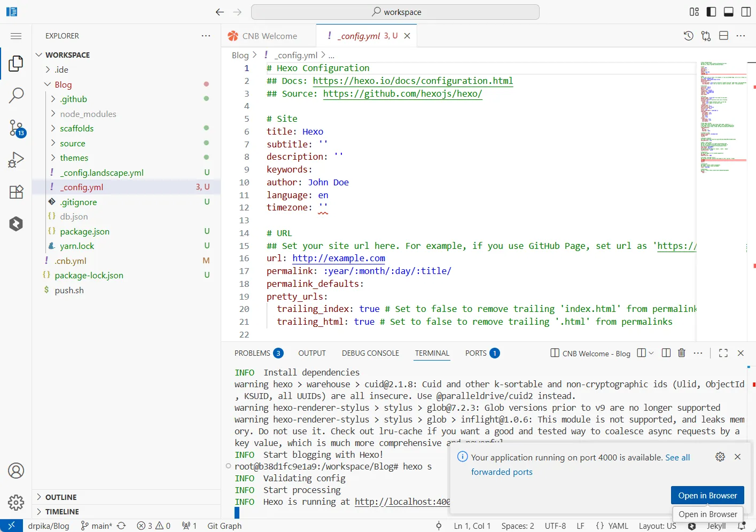The height and width of the screenshot is (532, 756).
Task: Open notification settings gear icon
Action: (x=720, y=457)
